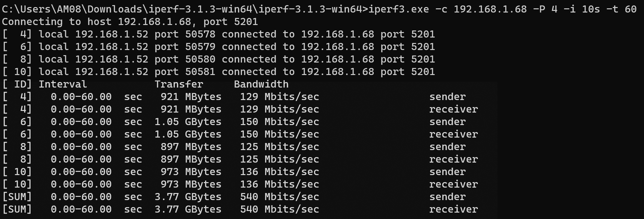Click 921 MBytes value in stream 4 sender row
This screenshot has height=219, width=644.
click(x=191, y=97)
